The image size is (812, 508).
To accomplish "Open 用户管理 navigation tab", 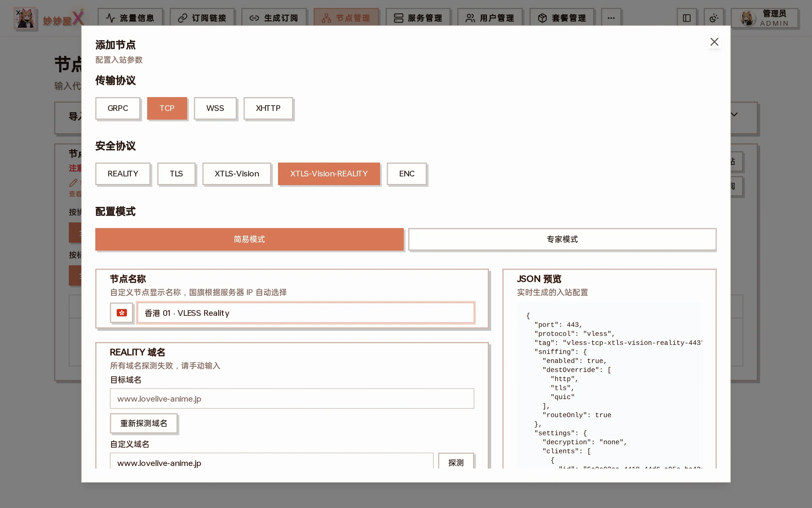I will coord(490,17).
